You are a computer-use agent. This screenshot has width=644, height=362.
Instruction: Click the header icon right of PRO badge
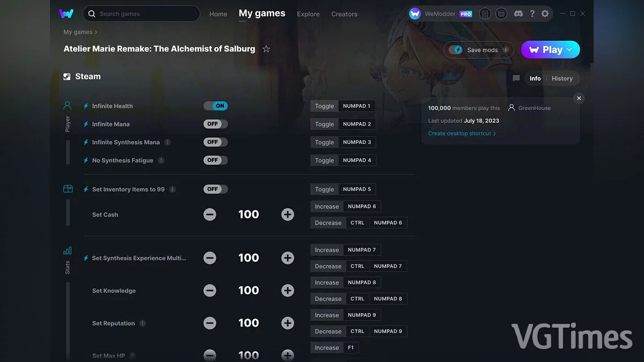[485, 14]
